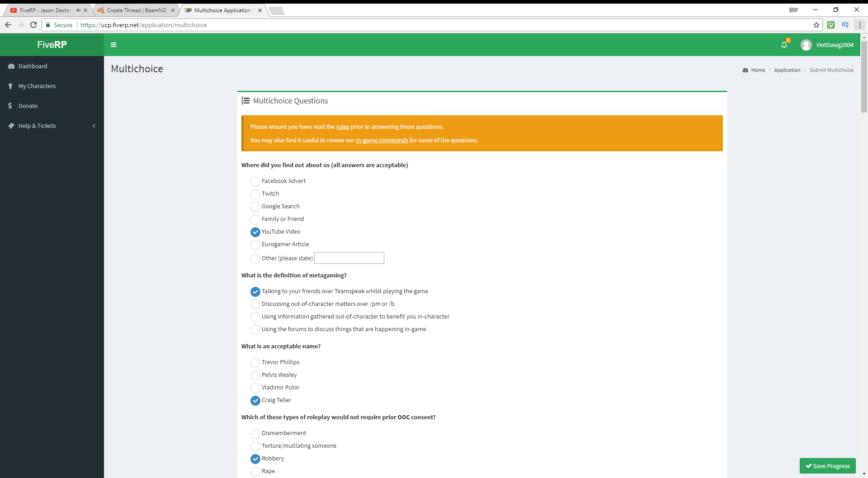
Task: Click the Help & Tickets ticket icon
Action: [x=11, y=126]
